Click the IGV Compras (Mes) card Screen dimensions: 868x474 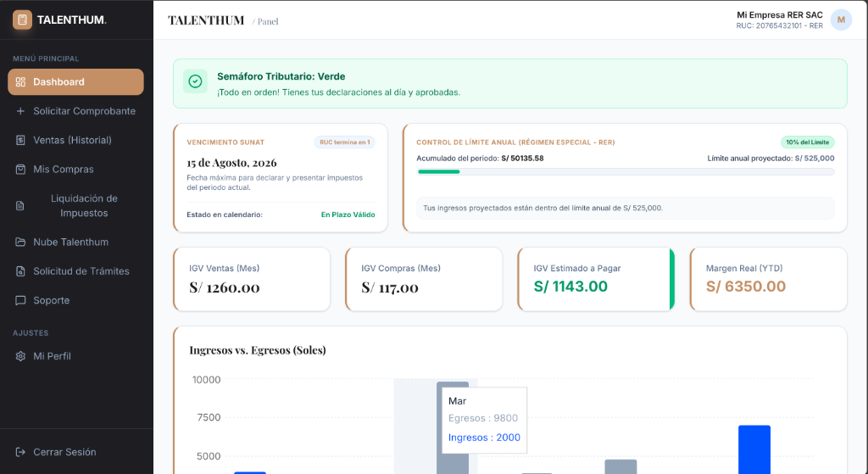tap(424, 279)
